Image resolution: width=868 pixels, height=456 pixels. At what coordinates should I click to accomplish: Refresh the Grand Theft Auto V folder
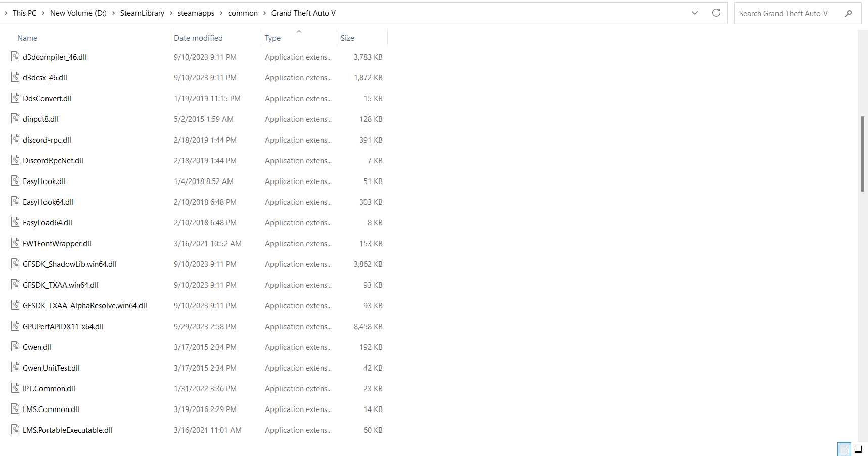point(716,13)
